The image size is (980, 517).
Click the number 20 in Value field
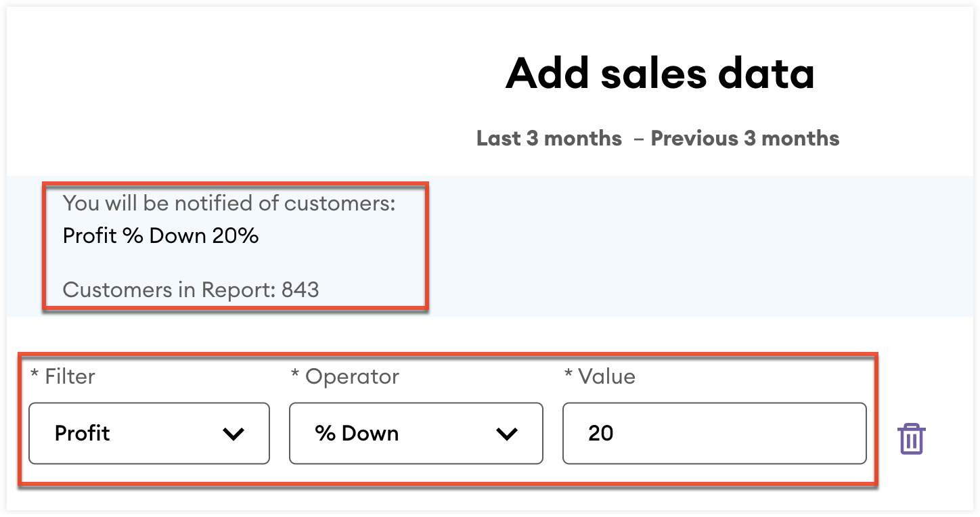coord(600,434)
